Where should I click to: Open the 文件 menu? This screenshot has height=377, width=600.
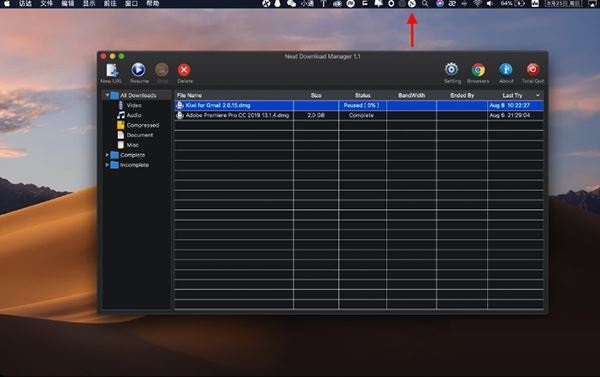[46, 3]
